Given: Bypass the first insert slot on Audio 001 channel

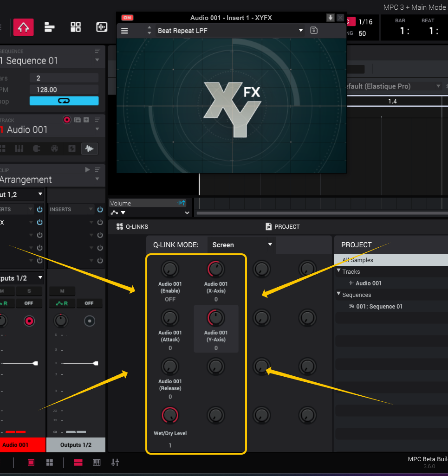Looking at the screenshot, I should 40,222.
